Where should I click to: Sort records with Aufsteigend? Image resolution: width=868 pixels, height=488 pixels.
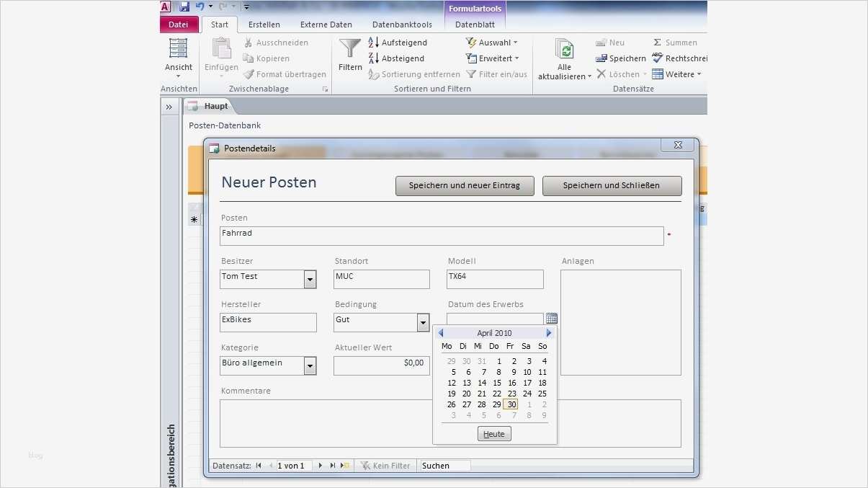tap(400, 42)
